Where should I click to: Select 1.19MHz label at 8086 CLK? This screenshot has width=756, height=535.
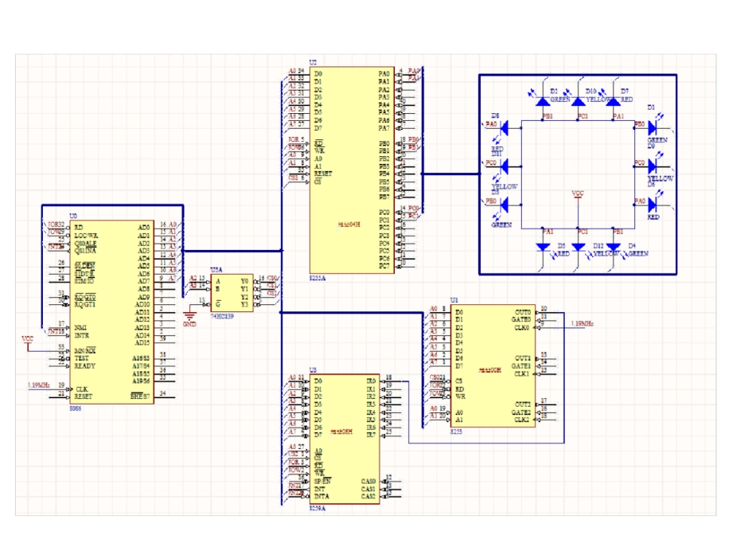pos(37,386)
